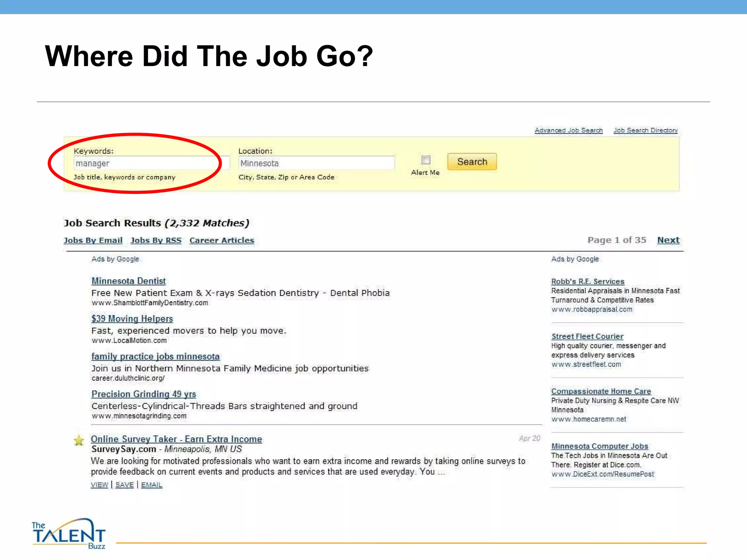
Task: Click the Page 1 of 35 text
Action: 617,240
